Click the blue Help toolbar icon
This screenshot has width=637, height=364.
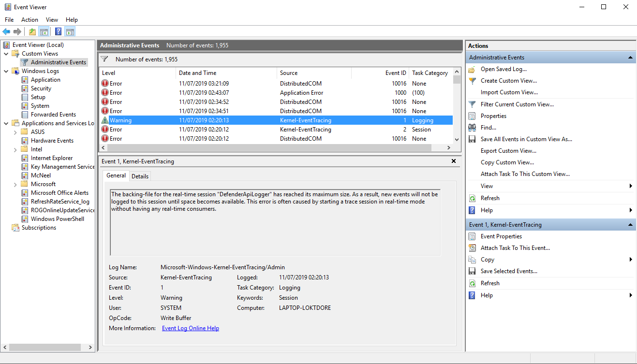click(x=58, y=32)
